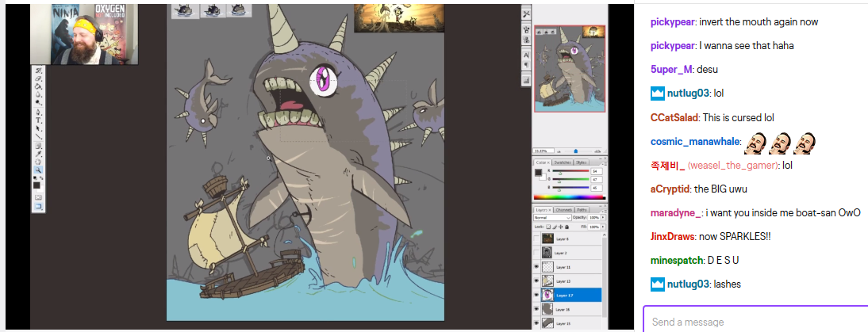Select the Zoom magnifier tool
868x332 pixels.
coord(38,170)
